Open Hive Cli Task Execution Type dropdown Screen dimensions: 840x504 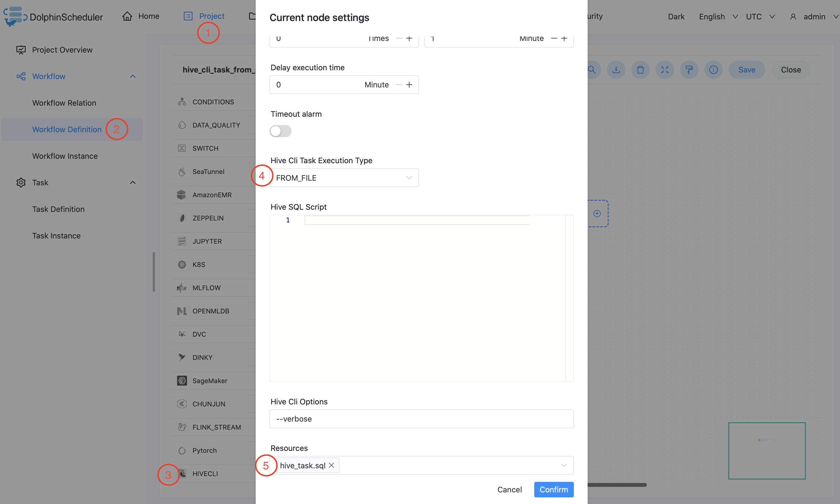pos(344,178)
